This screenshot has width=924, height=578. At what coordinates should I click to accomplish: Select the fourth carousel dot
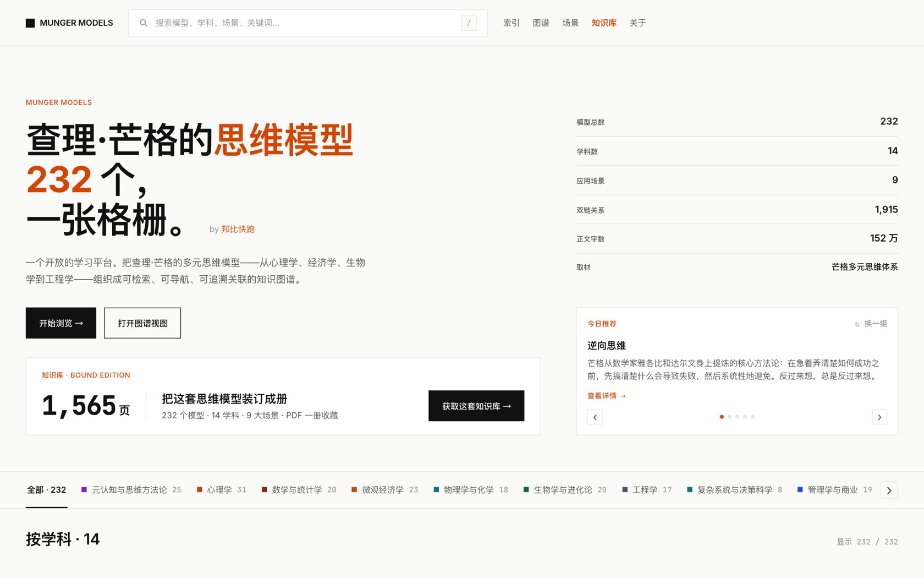pyautogui.click(x=745, y=417)
